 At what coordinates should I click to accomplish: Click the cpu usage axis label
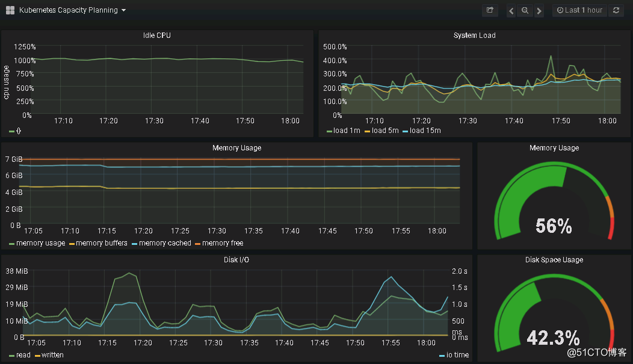pos(6,82)
